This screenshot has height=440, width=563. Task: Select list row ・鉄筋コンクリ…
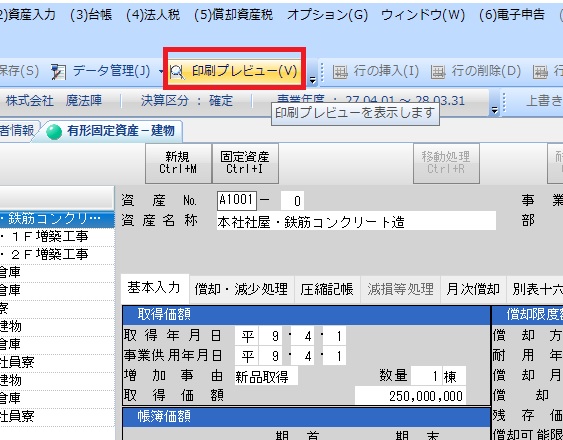click(x=57, y=219)
